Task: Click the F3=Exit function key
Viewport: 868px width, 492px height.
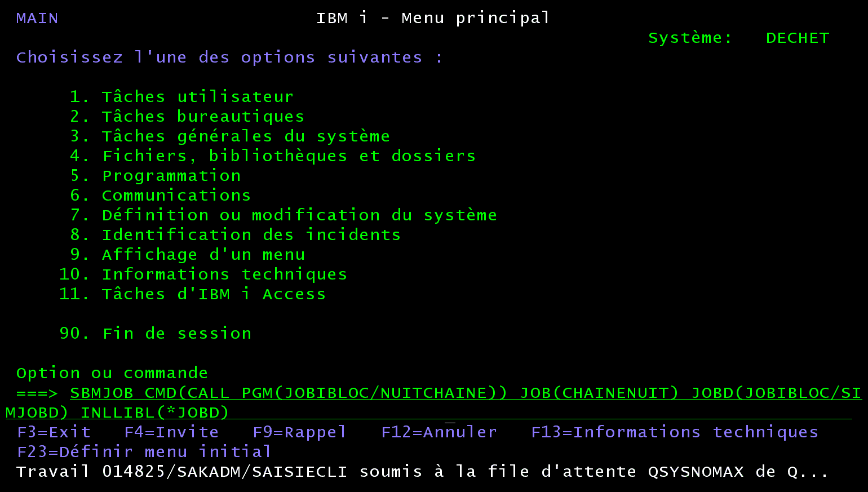Action: click(x=54, y=432)
